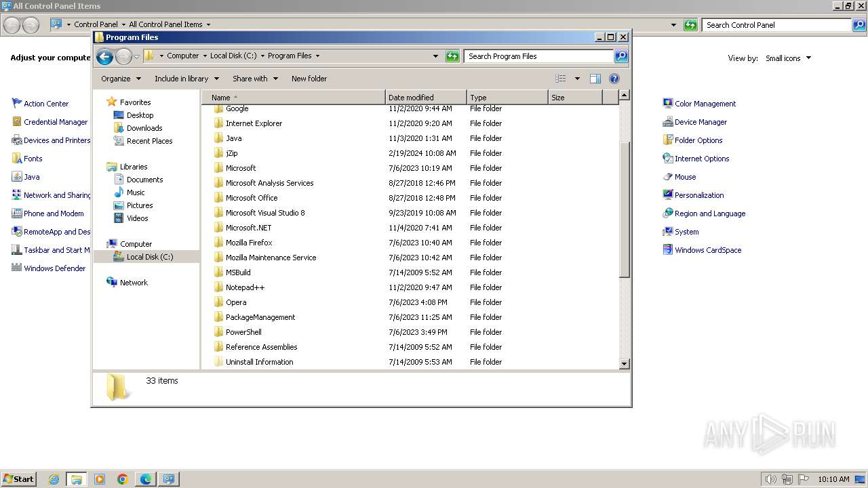Screen dimensions: 868x488
Task: Expand the Computer breadcrumb arrow
Action: click(205, 56)
